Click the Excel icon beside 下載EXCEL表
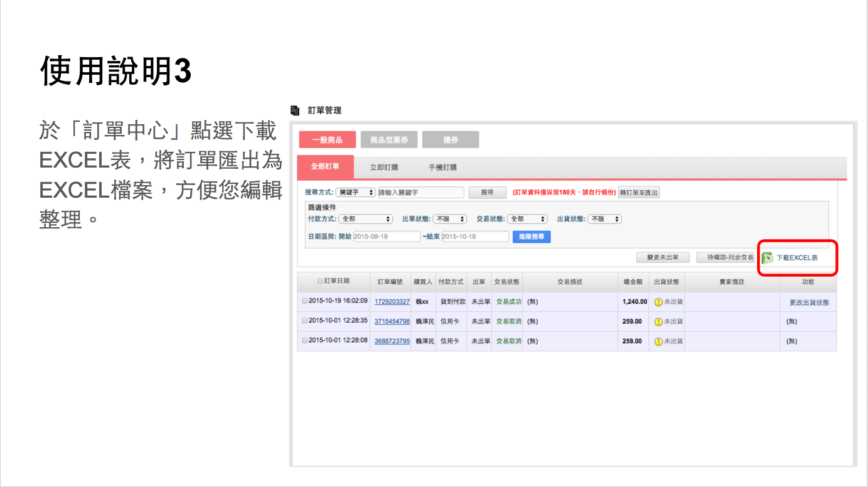Viewport: 868px width, 487px height. pyautogui.click(x=767, y=258)
